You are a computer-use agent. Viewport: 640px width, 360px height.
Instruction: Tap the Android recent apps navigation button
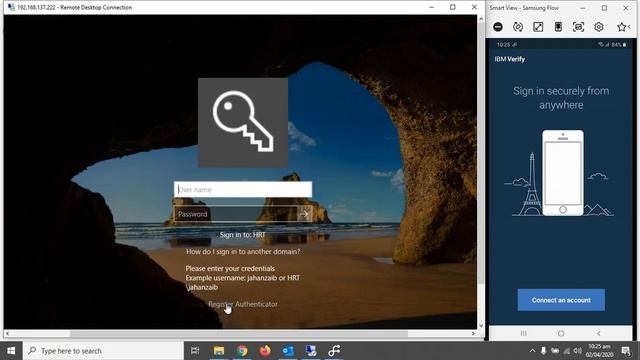523,333
